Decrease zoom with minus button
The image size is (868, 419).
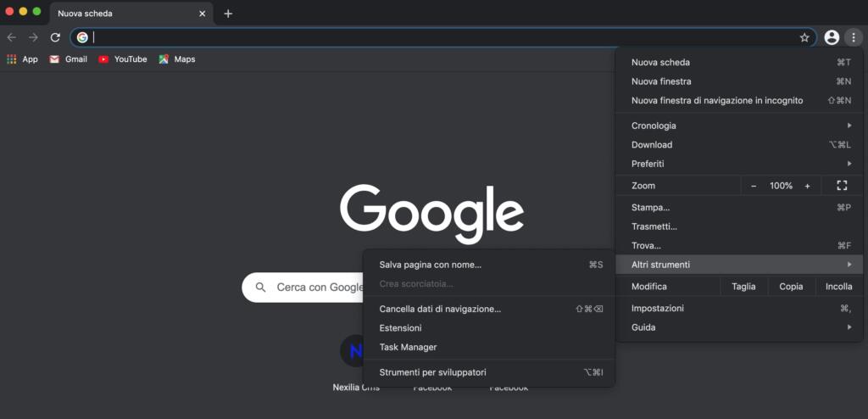pyautogui.click(x=754, y=186)
